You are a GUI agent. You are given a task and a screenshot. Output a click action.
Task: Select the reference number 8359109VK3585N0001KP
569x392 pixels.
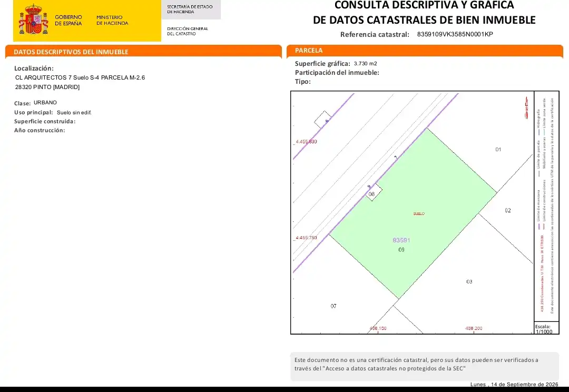455,34
